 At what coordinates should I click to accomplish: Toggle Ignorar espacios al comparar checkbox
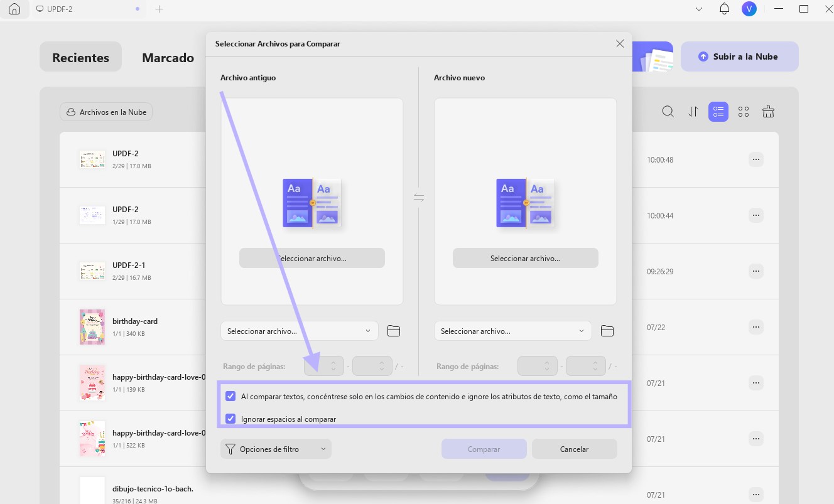[x=230, y=419]
